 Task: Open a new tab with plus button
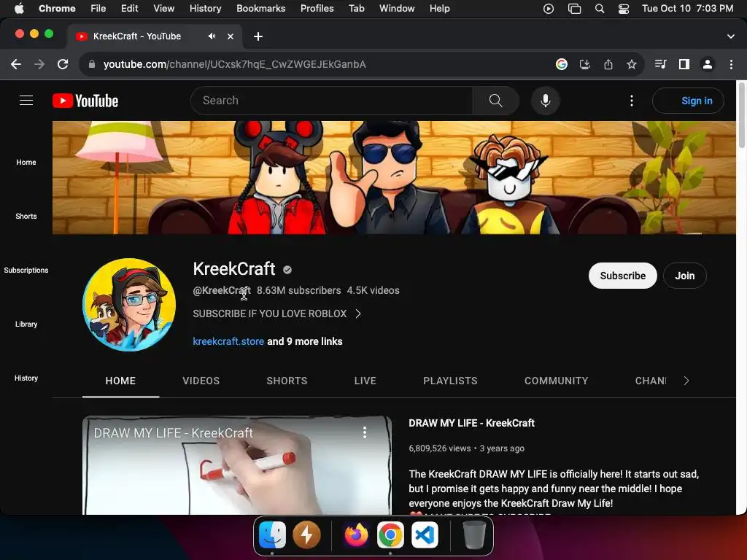tap(258, 36)
